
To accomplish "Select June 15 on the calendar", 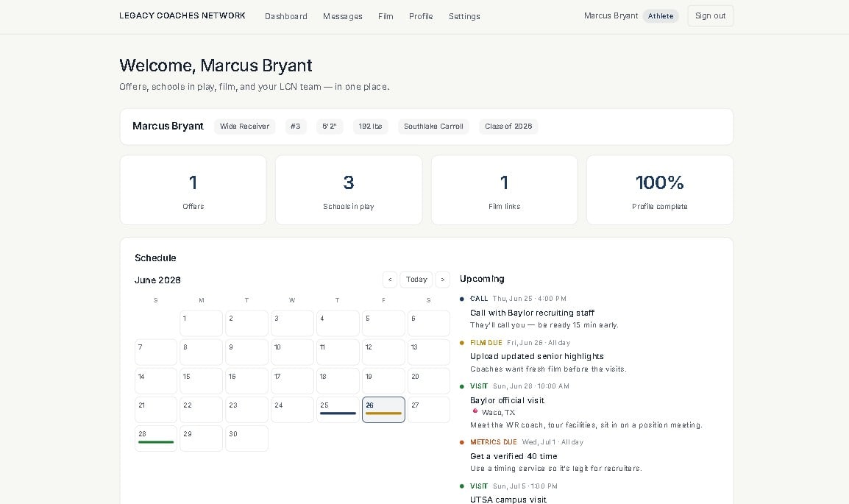I will (202, 381).
